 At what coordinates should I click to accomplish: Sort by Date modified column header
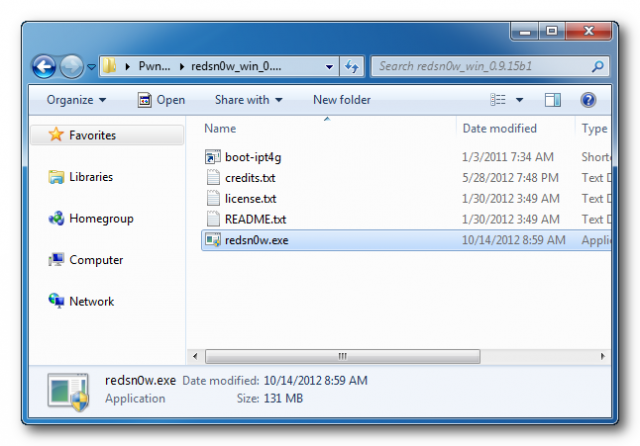[x=500, y=129]
